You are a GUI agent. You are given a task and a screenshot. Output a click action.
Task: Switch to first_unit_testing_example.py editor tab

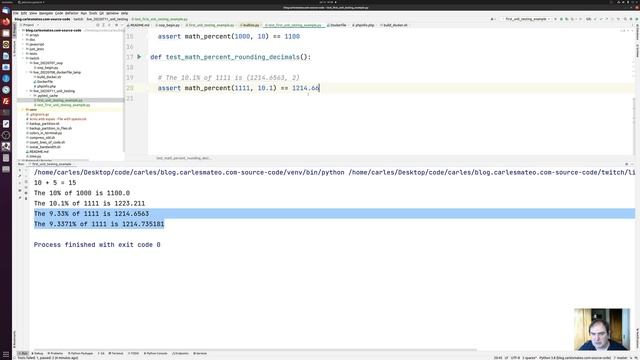pos(211,25)
